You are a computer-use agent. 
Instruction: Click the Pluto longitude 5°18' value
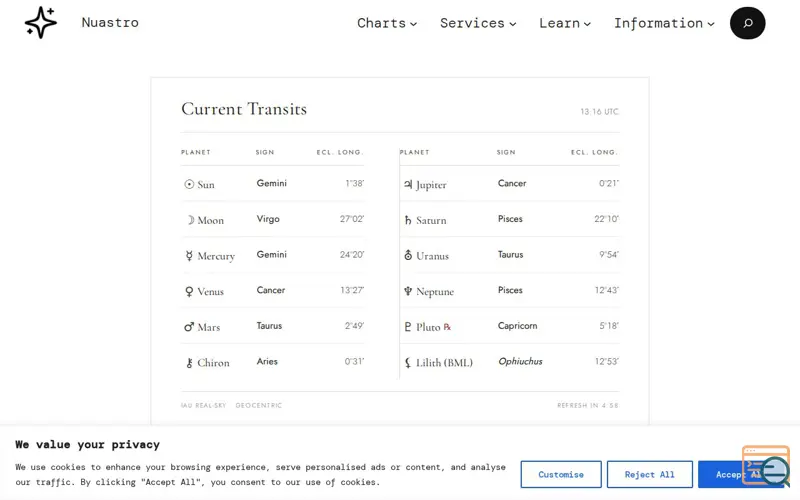[609, 326]
